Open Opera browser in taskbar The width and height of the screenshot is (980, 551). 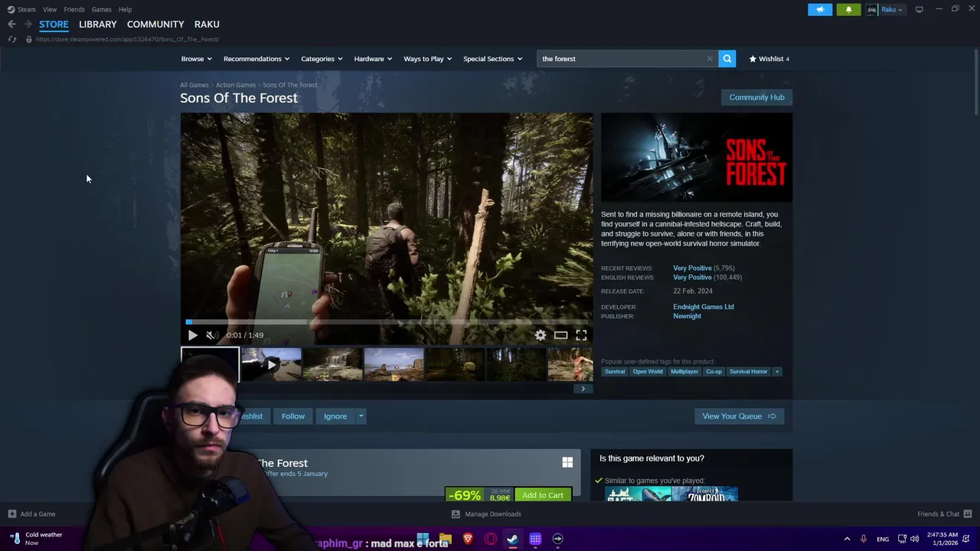(490, 539)
